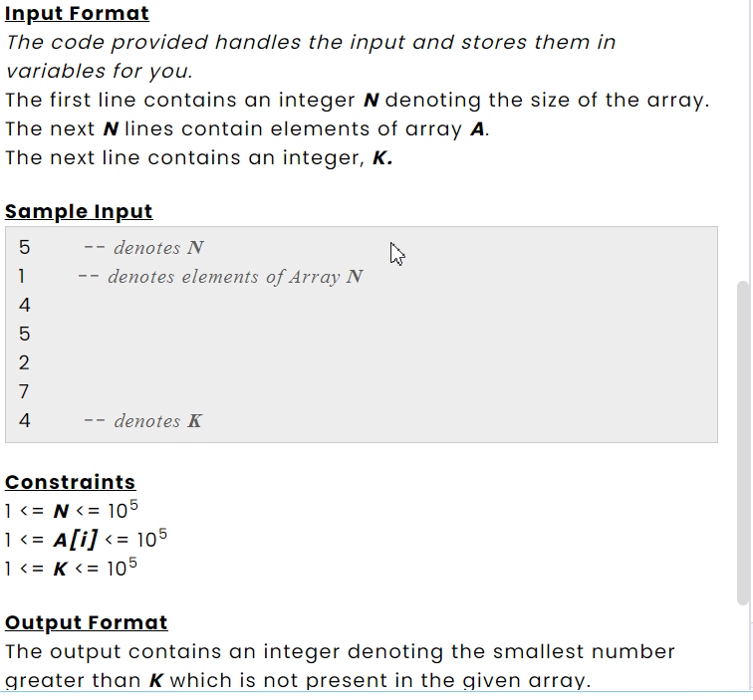
Task: Click the Input Format heading
Action: (77, 14)
